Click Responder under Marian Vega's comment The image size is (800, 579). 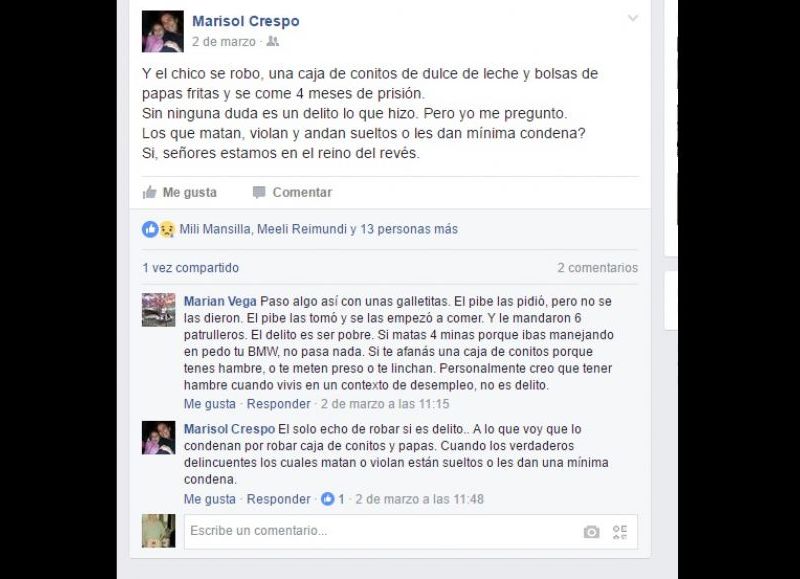click(x=279, y=404)
